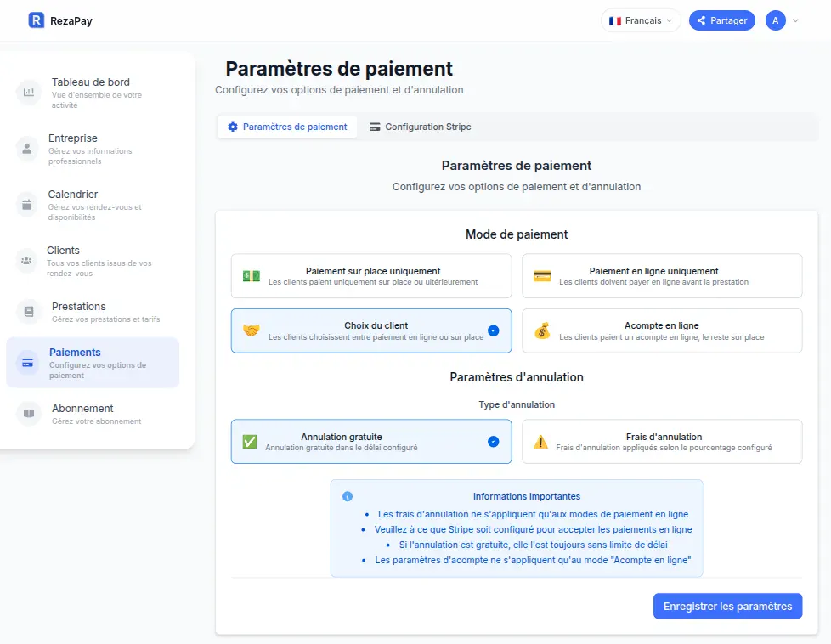
Task: Click the handshake icon
Action: (252, 330)
